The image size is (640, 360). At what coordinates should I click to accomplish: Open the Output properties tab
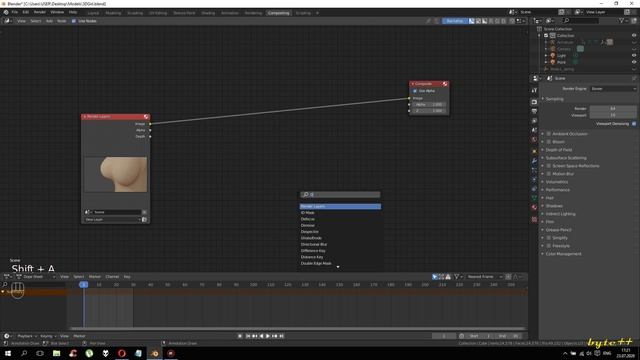[534, 111]
